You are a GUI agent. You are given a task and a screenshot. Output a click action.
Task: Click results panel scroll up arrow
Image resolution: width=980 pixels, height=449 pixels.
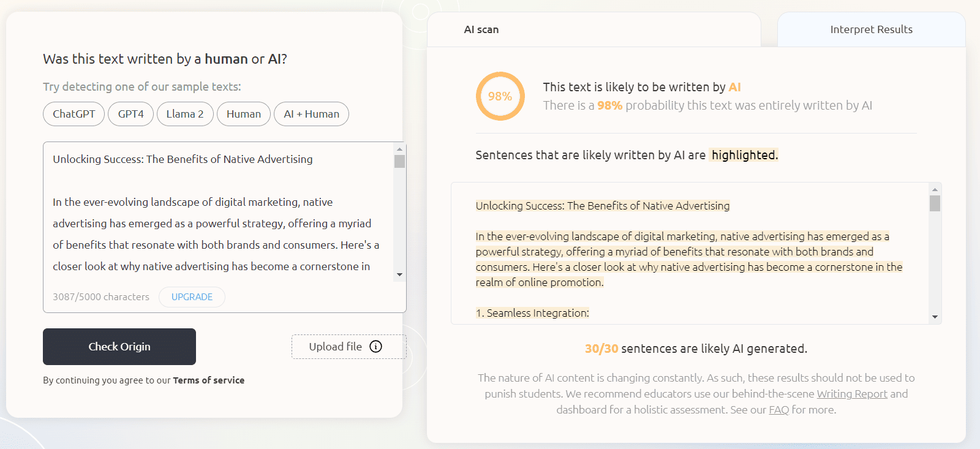(935, 189)
